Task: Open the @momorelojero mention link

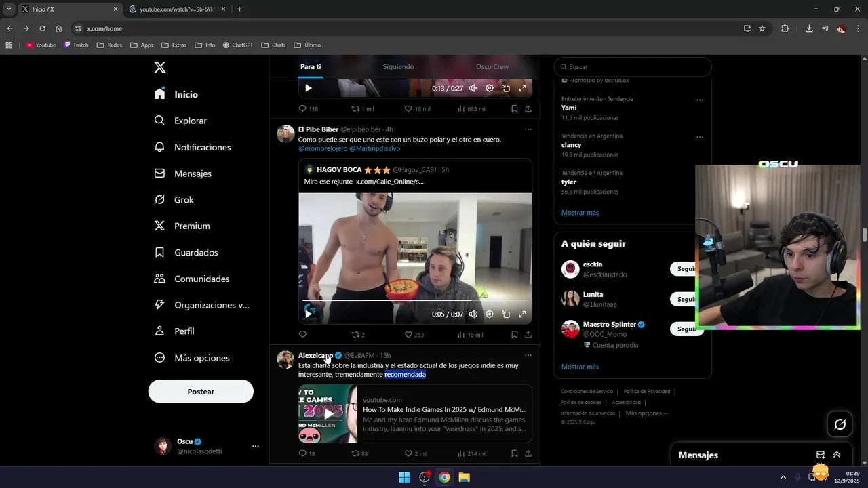Action: click(x=323, y=148)
